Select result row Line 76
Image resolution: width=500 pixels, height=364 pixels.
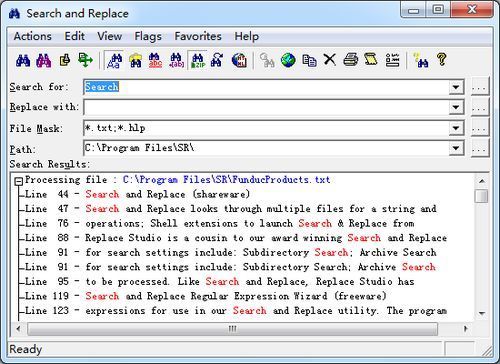click(x=219, y=223)
